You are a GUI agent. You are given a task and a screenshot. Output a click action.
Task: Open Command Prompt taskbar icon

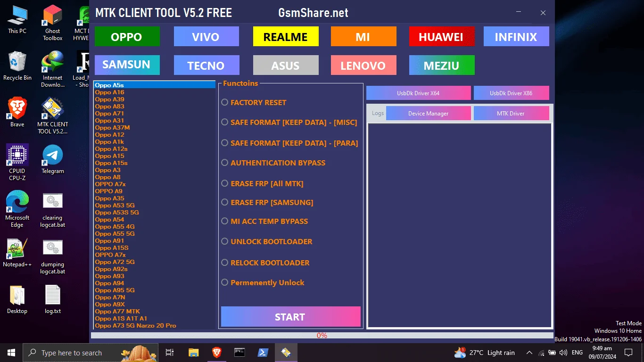(239, 353)
